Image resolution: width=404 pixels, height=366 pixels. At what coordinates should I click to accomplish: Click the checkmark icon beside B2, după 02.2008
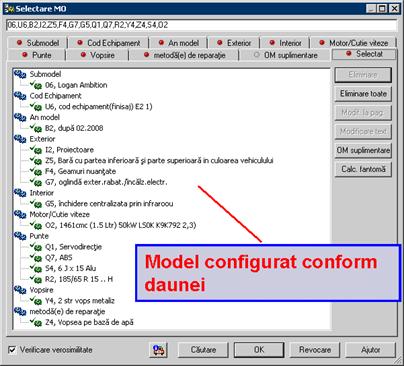pos(36,128)
